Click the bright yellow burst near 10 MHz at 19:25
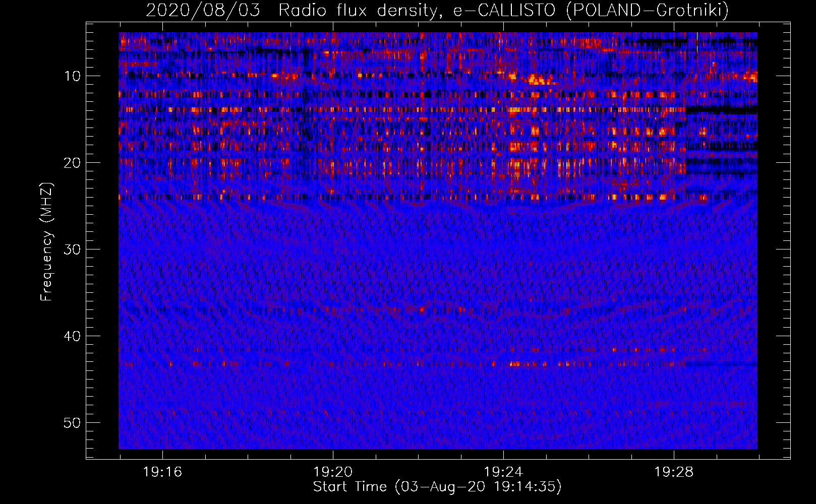Viewport: 816px width, 504px height. pos(539,80)
